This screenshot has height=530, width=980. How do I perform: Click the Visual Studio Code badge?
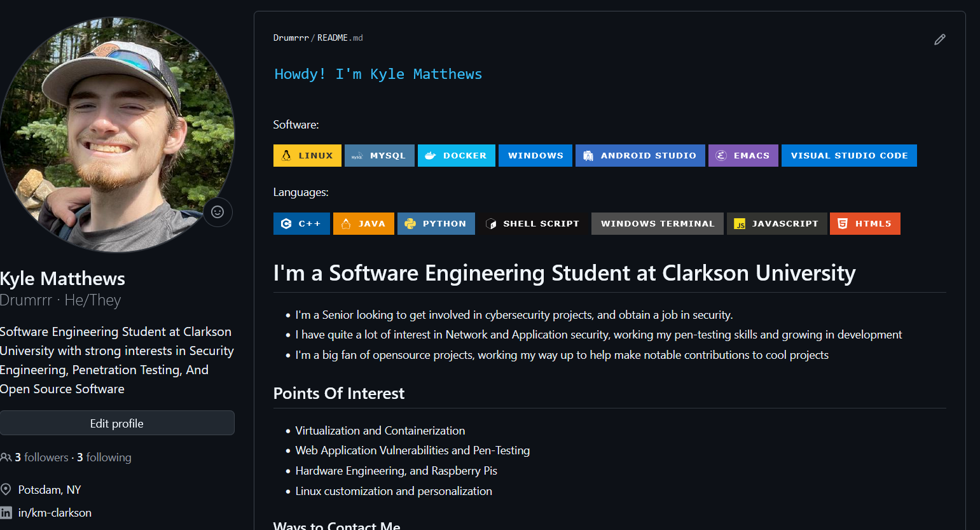click(x=849, y=155)
